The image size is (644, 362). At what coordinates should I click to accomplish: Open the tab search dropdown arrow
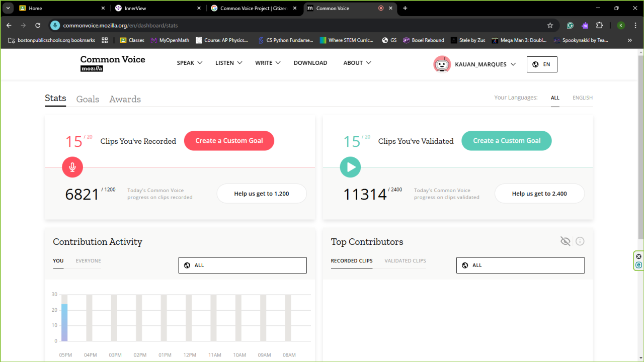point(9,8)
